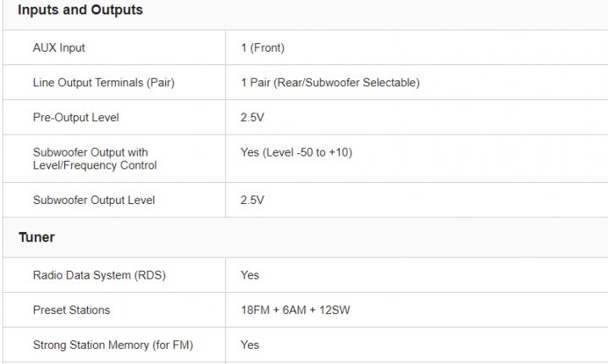Select the 'AUX Input' row label
The image size is (608, 364).
point(58,48)
